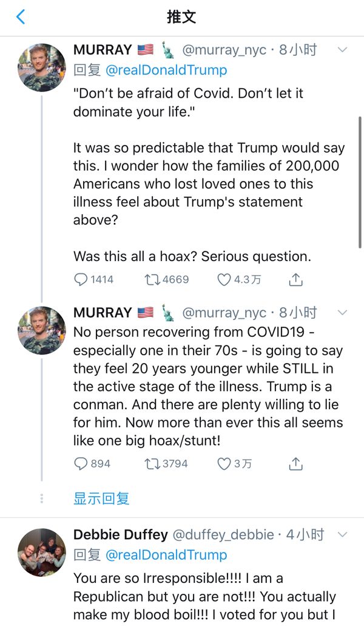Share the first MURRAY tweet
364x626 pixels.
[x=295, y=280]
